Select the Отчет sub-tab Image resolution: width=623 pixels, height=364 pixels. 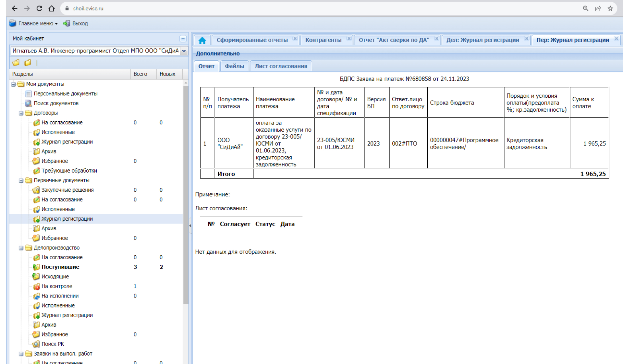coord(206,66)
